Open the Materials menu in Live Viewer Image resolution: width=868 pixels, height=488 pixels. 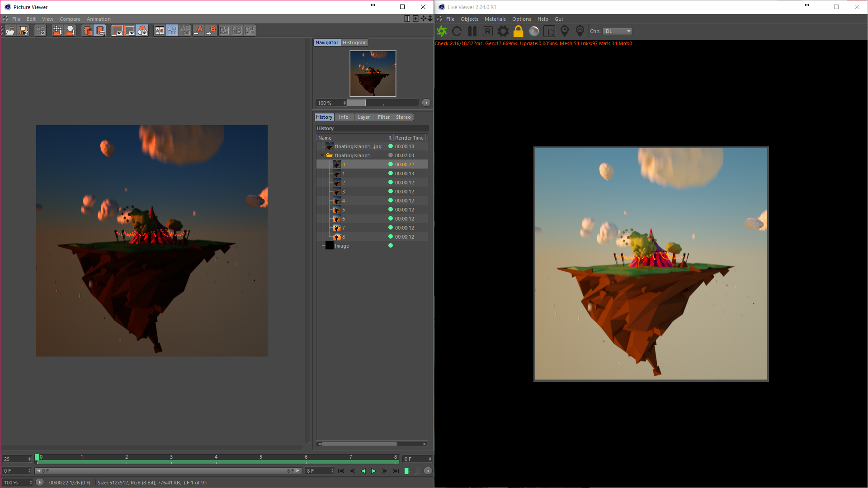point(495,19)
